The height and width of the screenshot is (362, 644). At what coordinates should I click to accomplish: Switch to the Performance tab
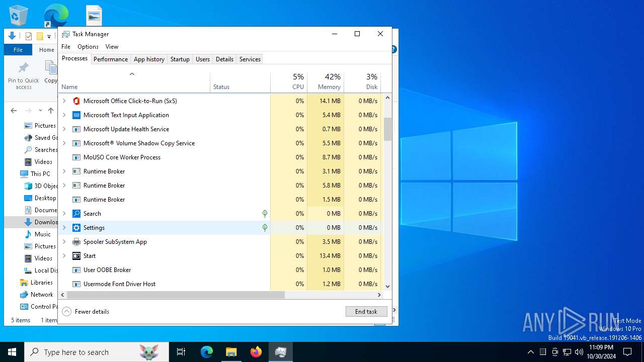[111, 59]
